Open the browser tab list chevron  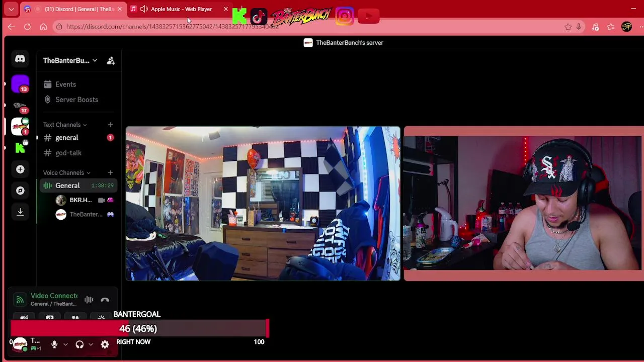(x=11, y=9)
